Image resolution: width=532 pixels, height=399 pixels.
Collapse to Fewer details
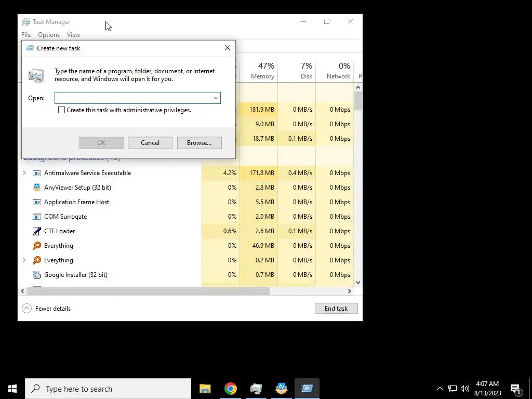pyautogui.click(x=46, y=309)
